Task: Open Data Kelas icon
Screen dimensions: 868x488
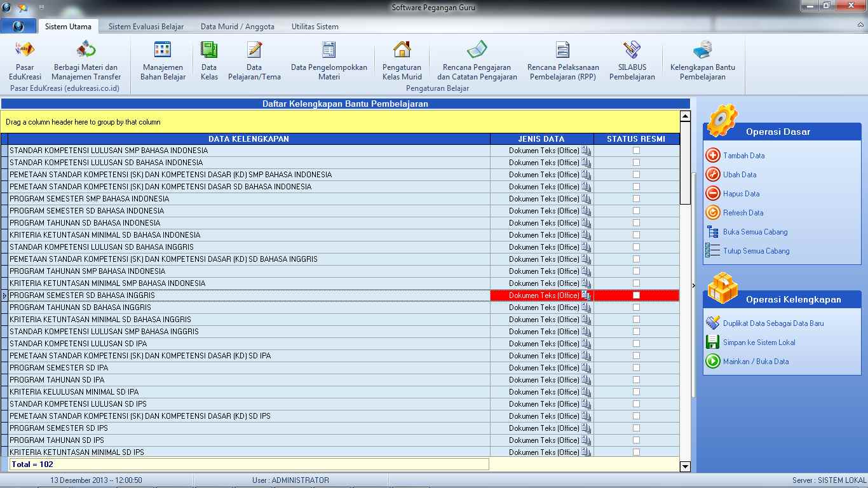Action: pos(209,50)
